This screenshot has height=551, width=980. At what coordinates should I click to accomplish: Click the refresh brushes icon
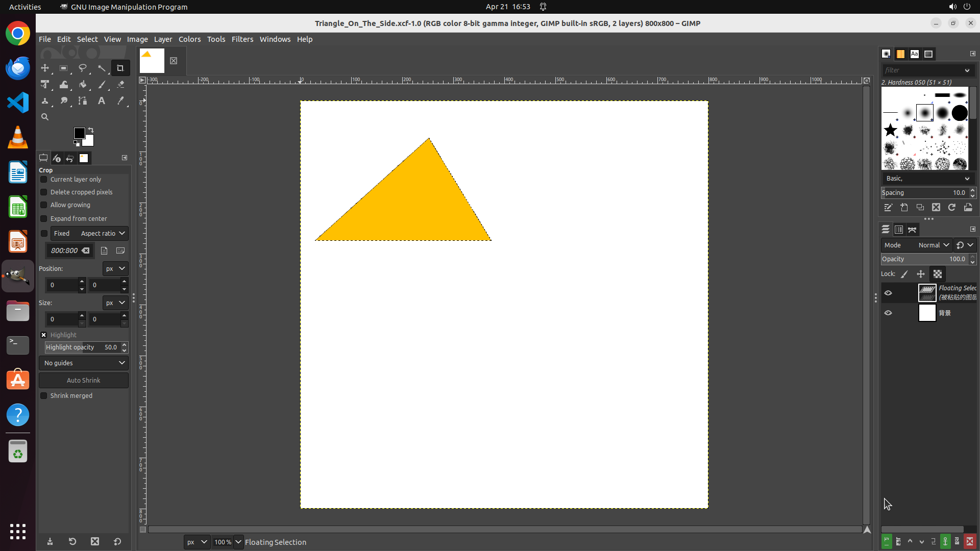[x=952, y=207]
